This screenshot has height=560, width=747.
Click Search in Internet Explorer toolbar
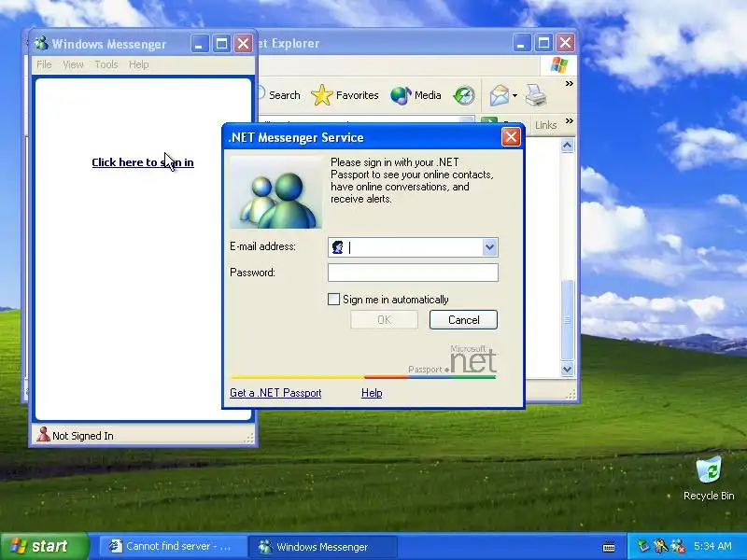[285, 95]
